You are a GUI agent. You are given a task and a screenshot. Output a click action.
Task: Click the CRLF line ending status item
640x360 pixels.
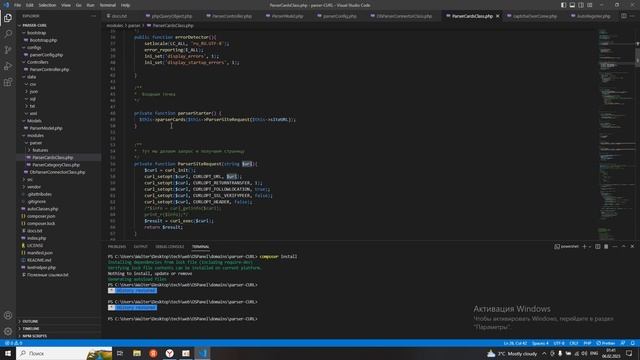tap(574, 343)
